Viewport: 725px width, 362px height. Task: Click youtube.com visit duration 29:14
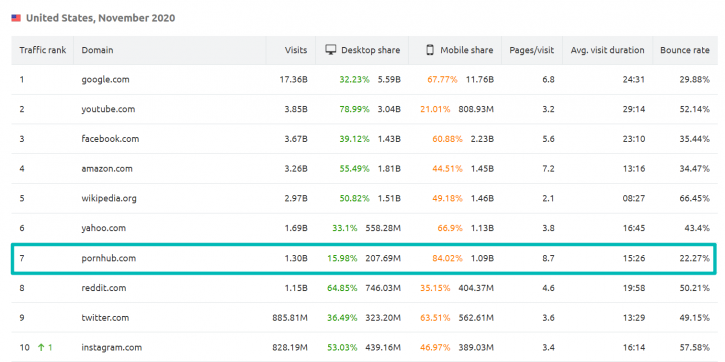tap(633, 109)
